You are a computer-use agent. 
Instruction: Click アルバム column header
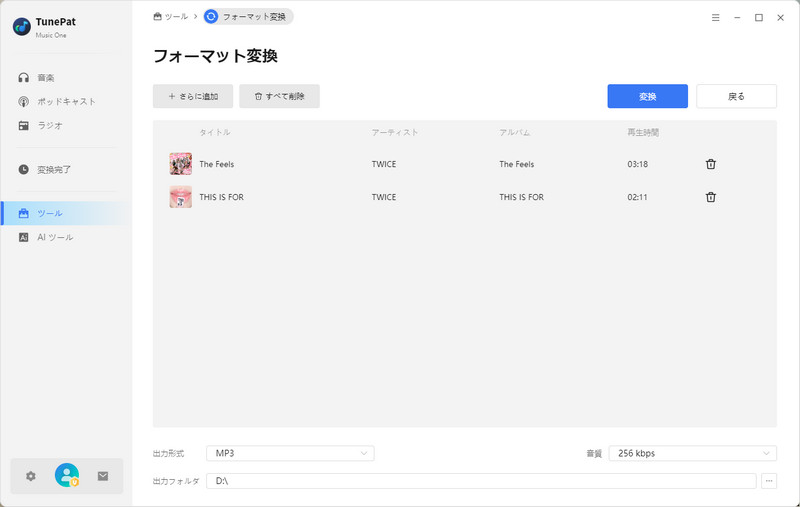[x=514, y=133]
